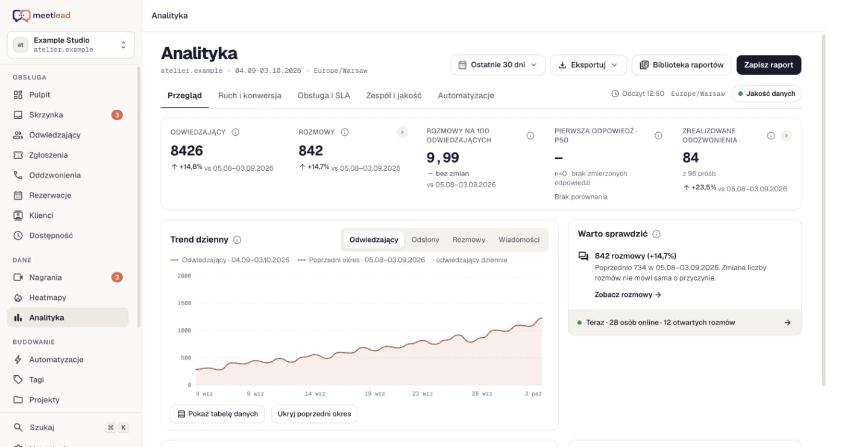Switch to Ruch i konwersja tab
Viewport: 868px width, 447px height.
pos(250,95)
